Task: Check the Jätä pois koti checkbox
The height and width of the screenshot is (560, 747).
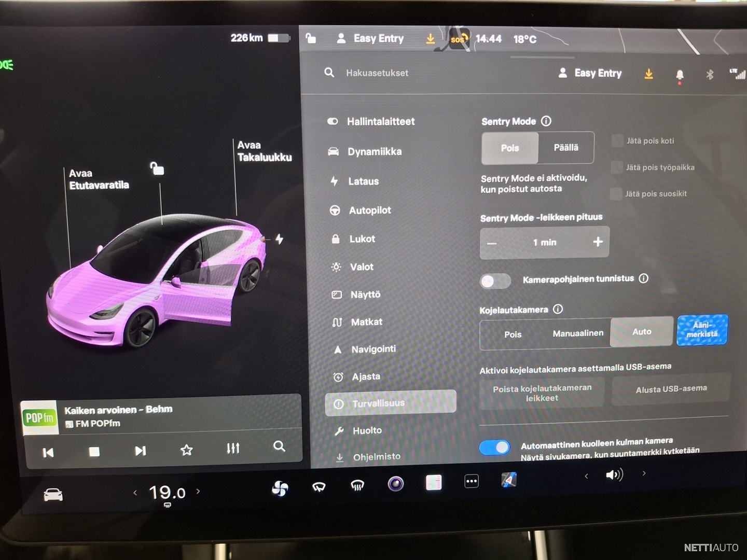Action: [617, 141]
